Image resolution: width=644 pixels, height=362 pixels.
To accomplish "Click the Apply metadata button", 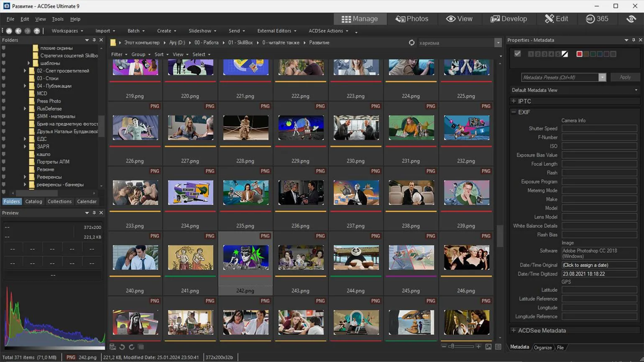I will tap(625, 77).
